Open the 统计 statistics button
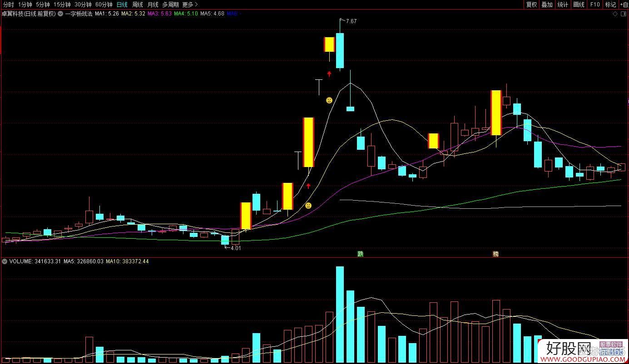Viewport: 629px width, 364px height. pyautogui.click(x=563, y=5)
